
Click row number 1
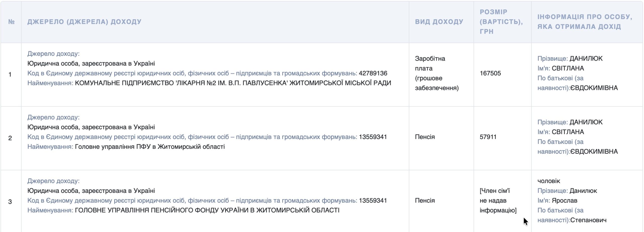click(x=10, y=74)
